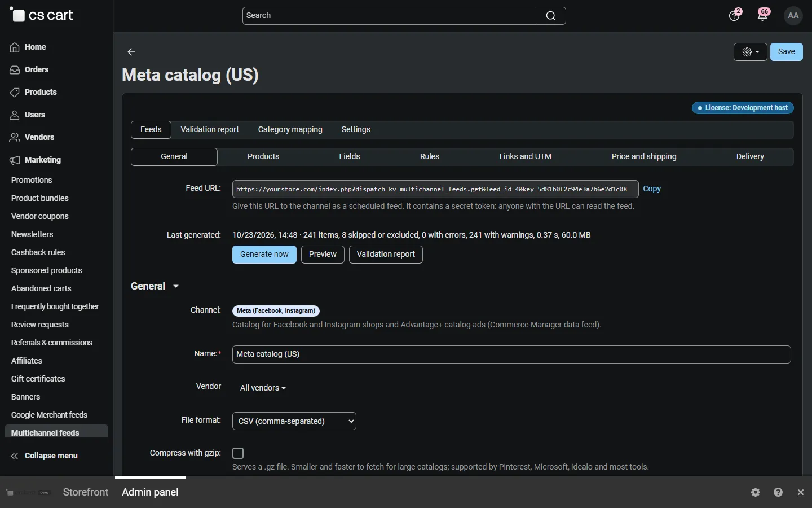Select the Rules sub-tab
Viewport: 812px width, 508px height.
point(430,157)
